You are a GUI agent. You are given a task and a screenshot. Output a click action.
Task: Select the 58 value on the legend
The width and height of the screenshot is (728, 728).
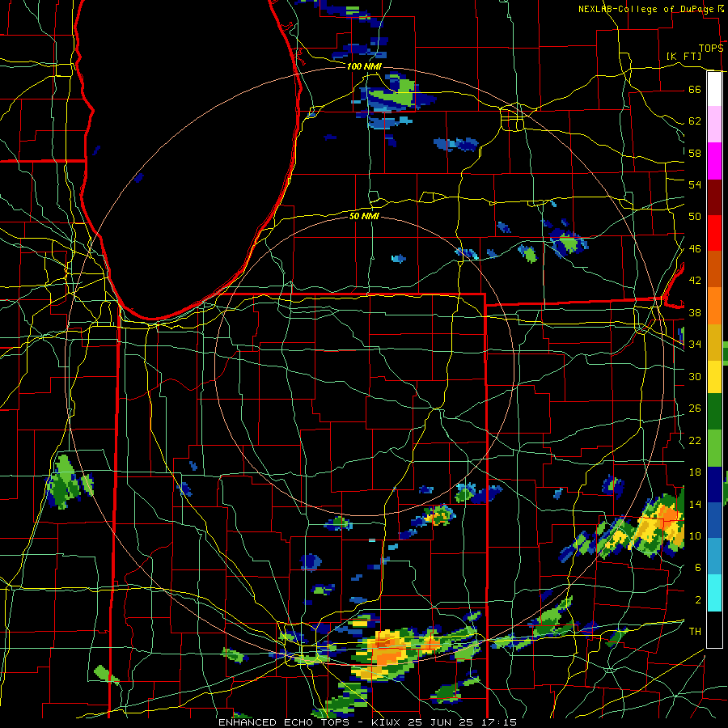click(695, 153)
